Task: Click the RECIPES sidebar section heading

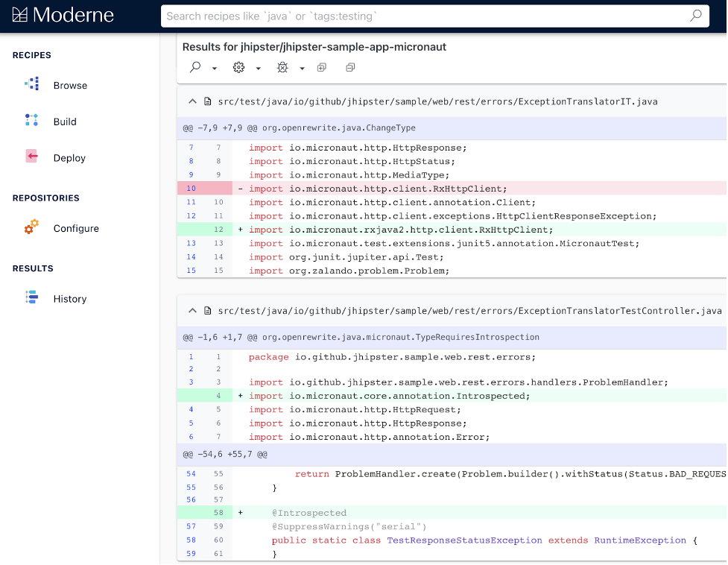Action: click(x=31, y=55)
